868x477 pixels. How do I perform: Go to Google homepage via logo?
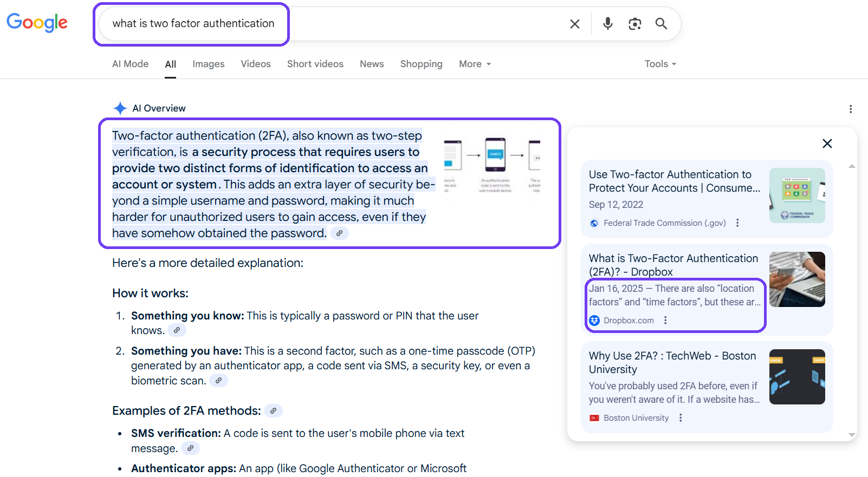pyautogui.click(x=37, y=23)
